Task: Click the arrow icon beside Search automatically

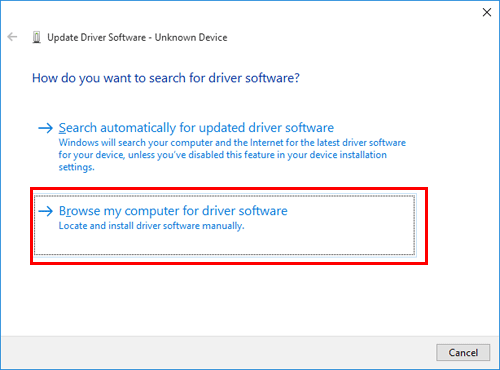Action: [x=46, y=128]
